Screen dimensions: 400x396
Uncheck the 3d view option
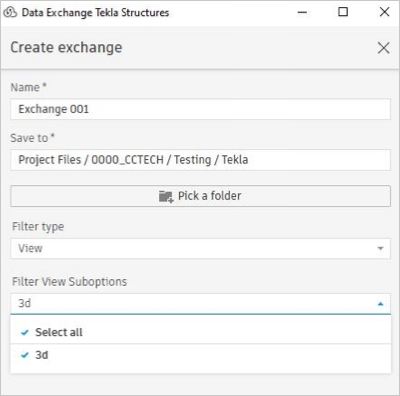click(x=200, y=355)
